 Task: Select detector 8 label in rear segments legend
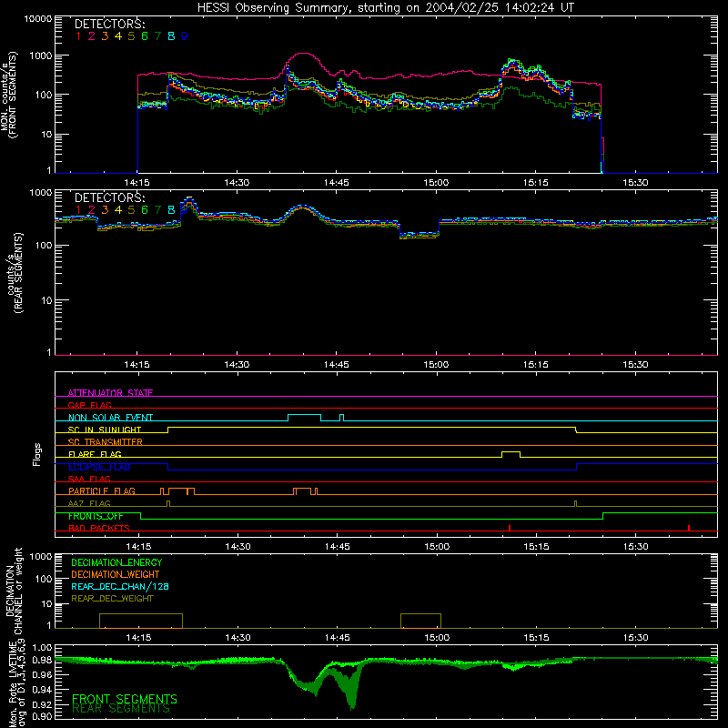(171, 210)
